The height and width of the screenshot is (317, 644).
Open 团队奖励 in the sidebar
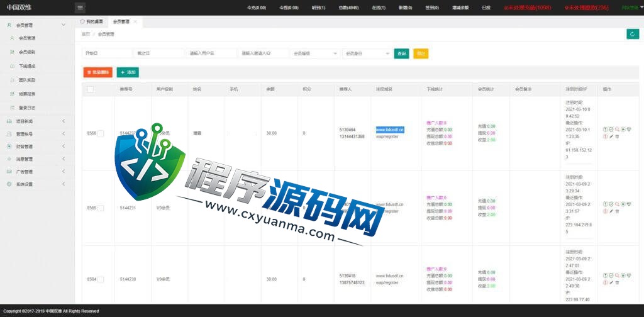pyautogui.click(x=37, y=80)
